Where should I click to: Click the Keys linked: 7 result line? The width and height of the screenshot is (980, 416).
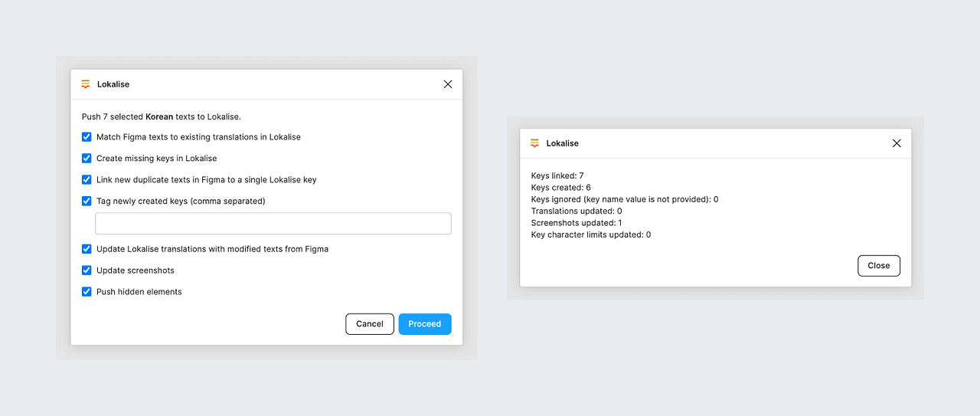coord(557,176)
